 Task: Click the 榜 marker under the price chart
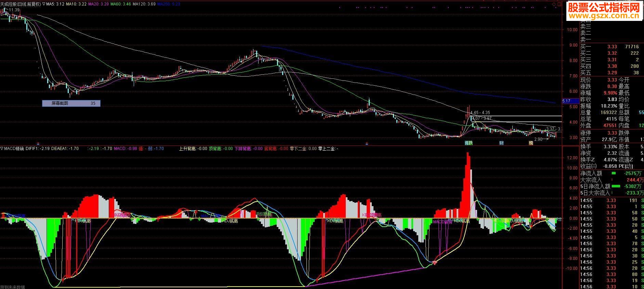click(x=531, y=143)
